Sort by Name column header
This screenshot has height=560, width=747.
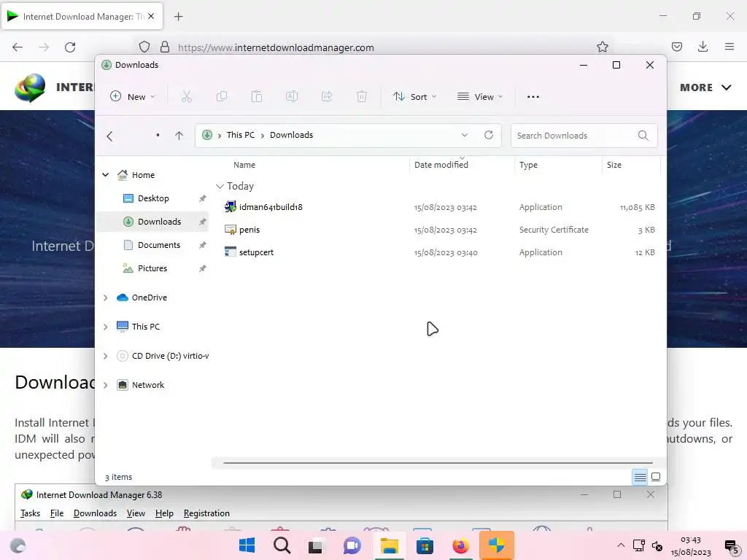point(244,165)
